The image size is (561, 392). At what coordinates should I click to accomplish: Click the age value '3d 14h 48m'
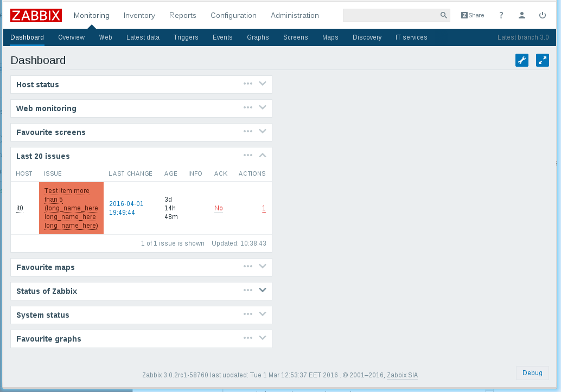click(171, 208)
